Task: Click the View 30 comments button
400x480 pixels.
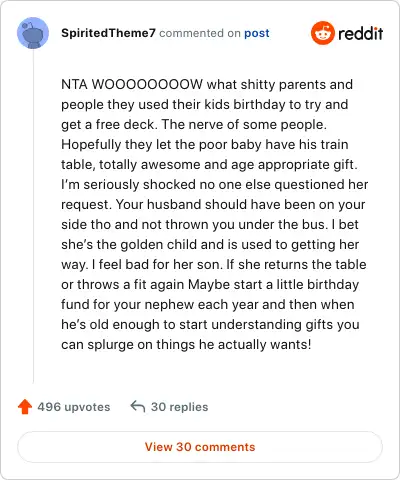Action: tap(200, 447)
